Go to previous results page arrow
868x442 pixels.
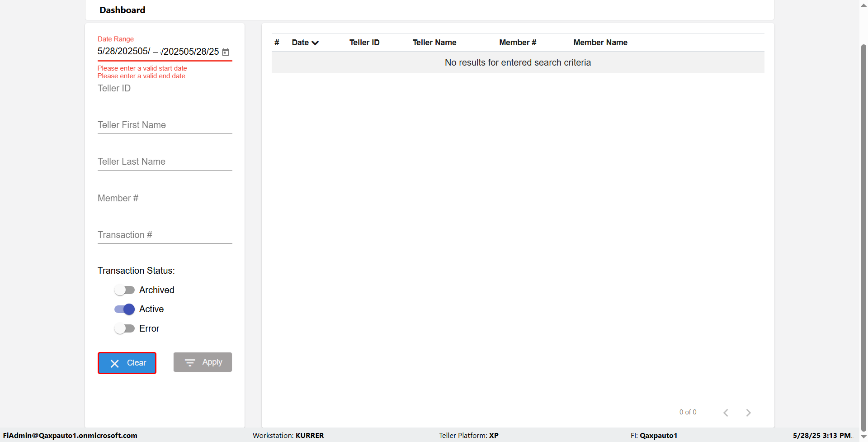726,413
